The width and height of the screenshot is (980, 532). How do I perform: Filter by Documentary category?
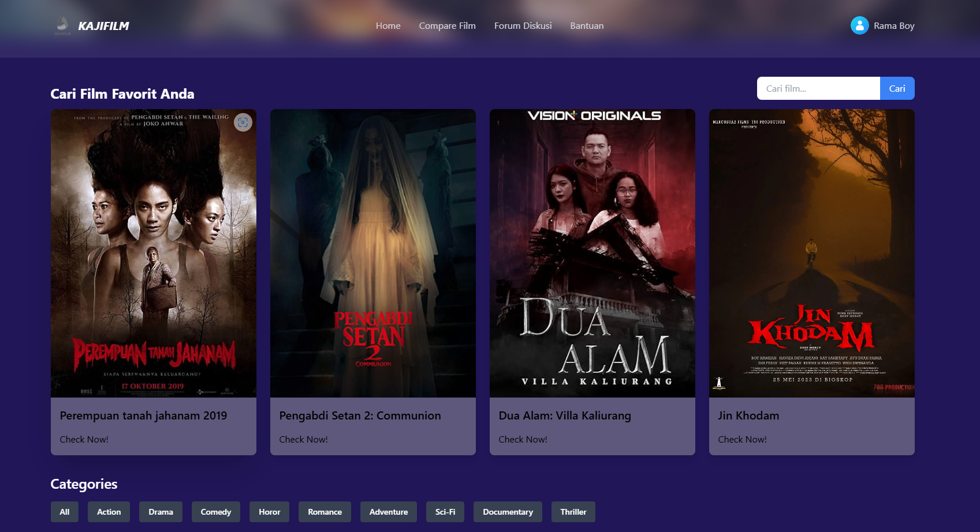coord(508,512)
